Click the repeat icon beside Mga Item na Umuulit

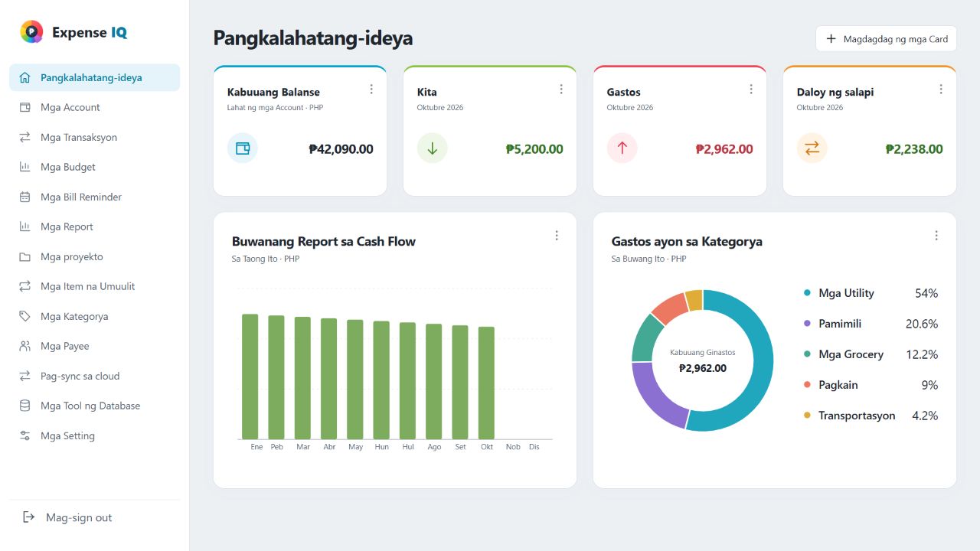24,286
